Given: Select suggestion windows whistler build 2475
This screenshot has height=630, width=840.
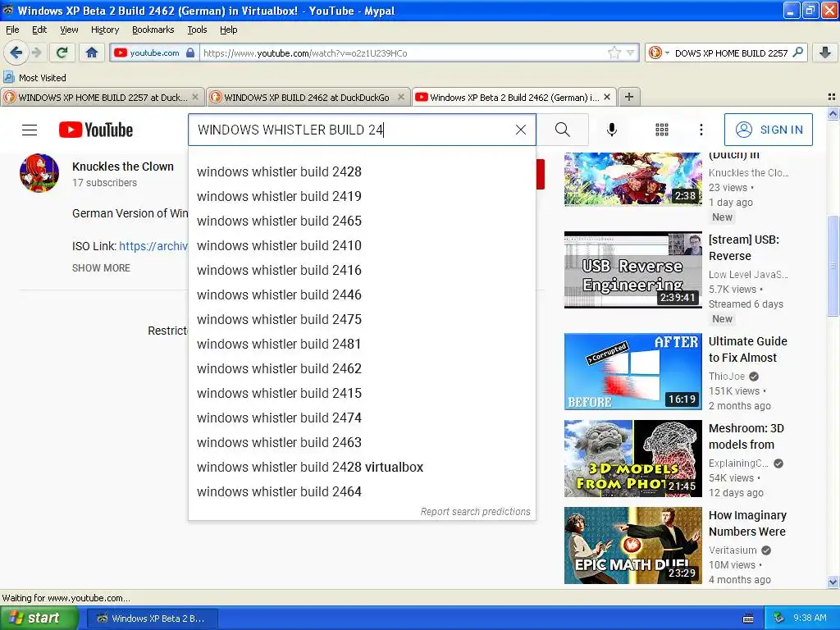Looking at the screenshot, I should 362,319.
